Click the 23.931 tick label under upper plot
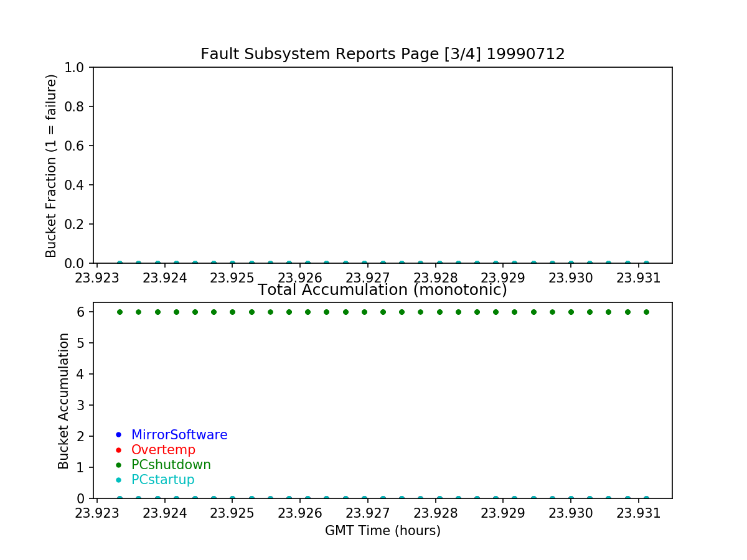Viewport: 747px width, 560px height. click(637, 278)
